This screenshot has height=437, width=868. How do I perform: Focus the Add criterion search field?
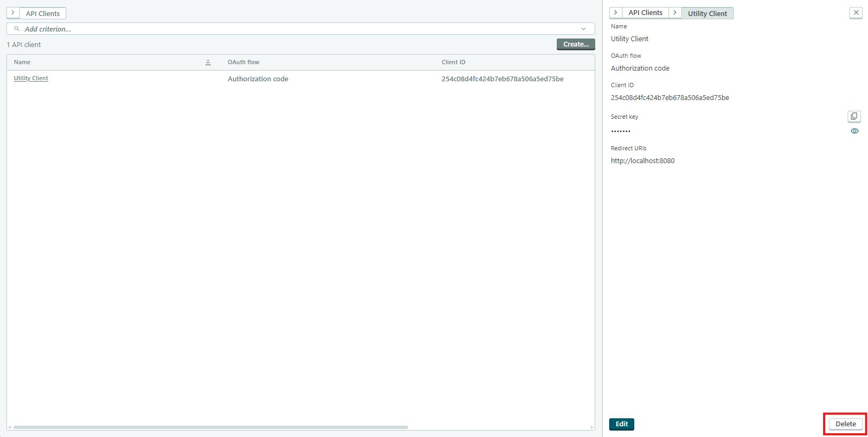pyautogui.click(x=299, y=29)
